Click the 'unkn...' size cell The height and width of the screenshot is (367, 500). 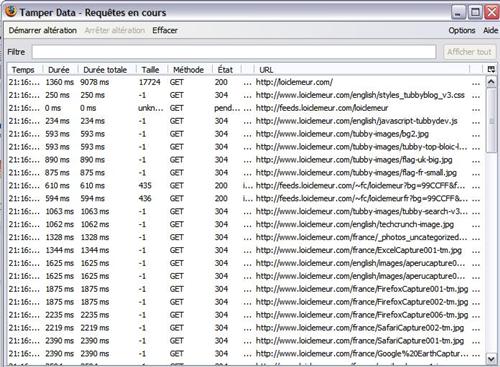151,108
